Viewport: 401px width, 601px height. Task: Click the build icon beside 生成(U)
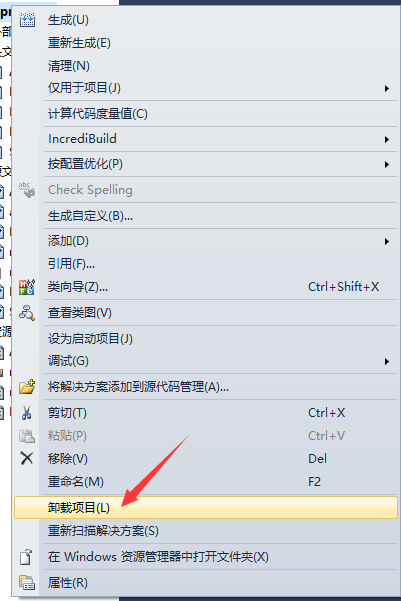27,20
